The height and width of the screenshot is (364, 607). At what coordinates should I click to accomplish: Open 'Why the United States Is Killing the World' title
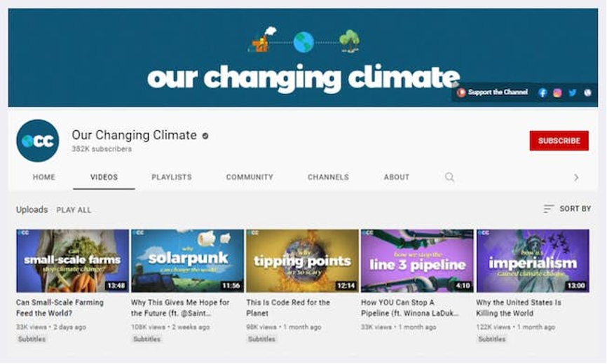point(519,307)
